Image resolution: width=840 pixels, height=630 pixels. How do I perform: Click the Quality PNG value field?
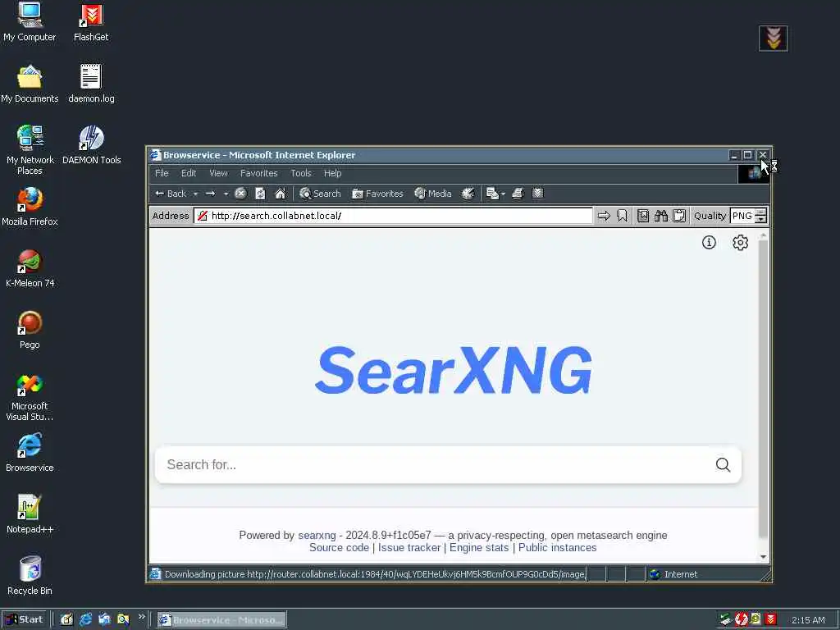tap(742, 216)
